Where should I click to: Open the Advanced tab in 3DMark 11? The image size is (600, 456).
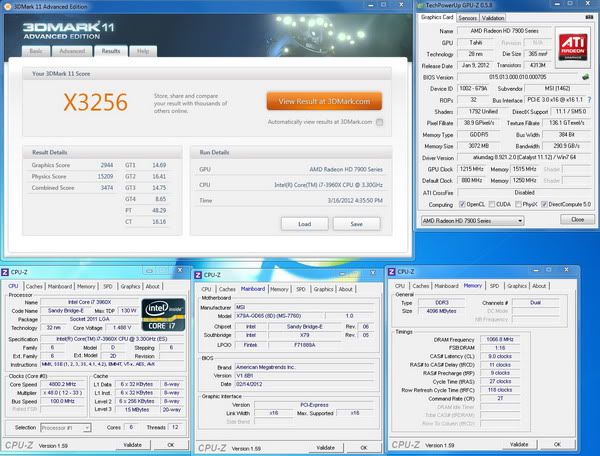(x=72, y=51)
